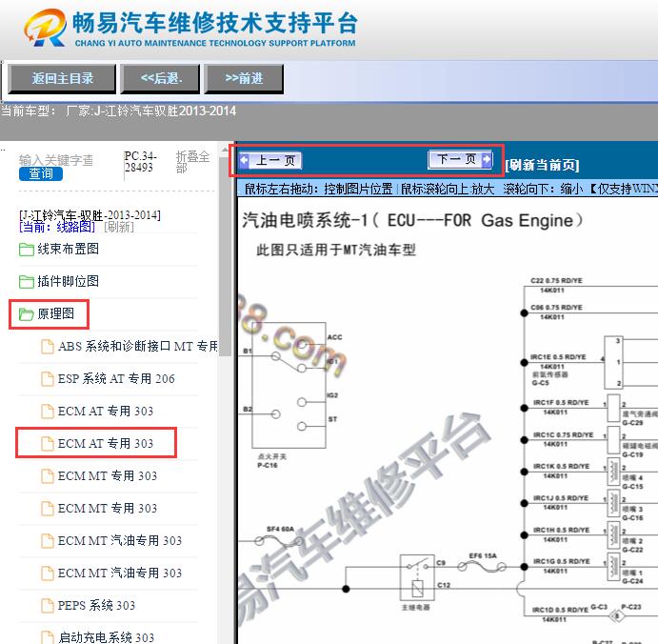
Task: Click the 点火开关 P-C16 ignition switch symbol
Action: click(289, 385)
